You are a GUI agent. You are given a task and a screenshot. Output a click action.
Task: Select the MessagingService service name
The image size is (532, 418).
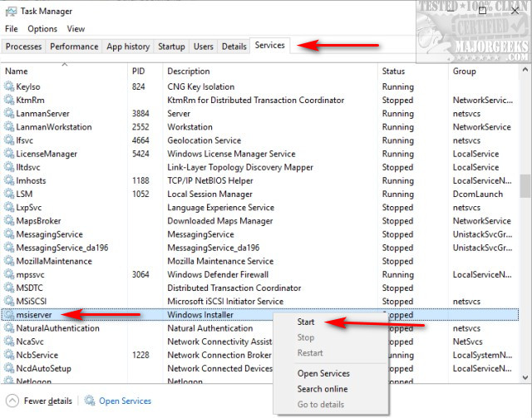tap(50, 234)
